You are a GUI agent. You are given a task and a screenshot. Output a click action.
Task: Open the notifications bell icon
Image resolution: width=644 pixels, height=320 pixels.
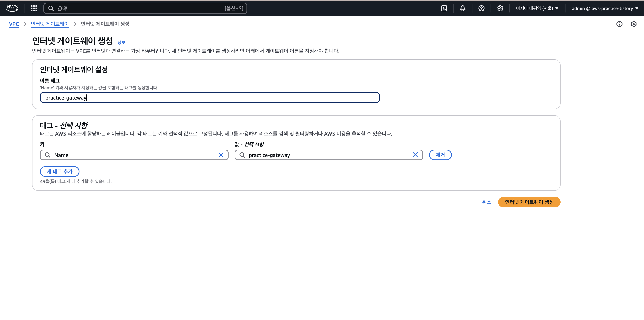(x=462, y=8)
